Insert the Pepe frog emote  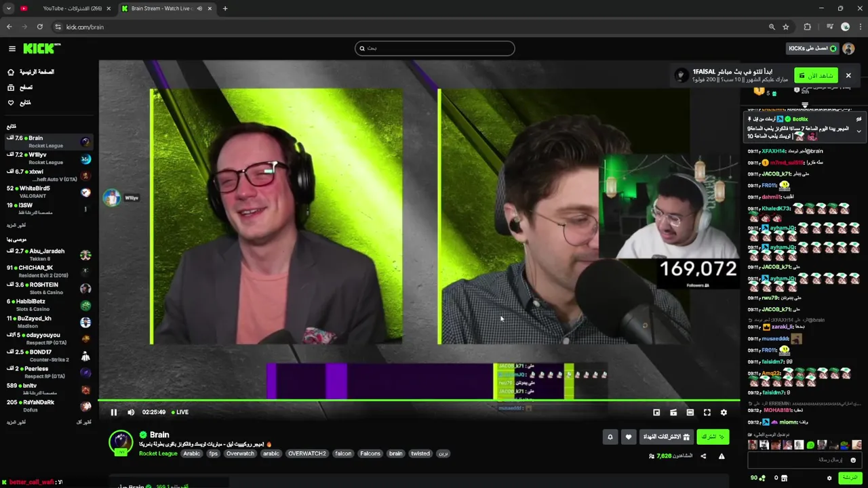(845, 445)
